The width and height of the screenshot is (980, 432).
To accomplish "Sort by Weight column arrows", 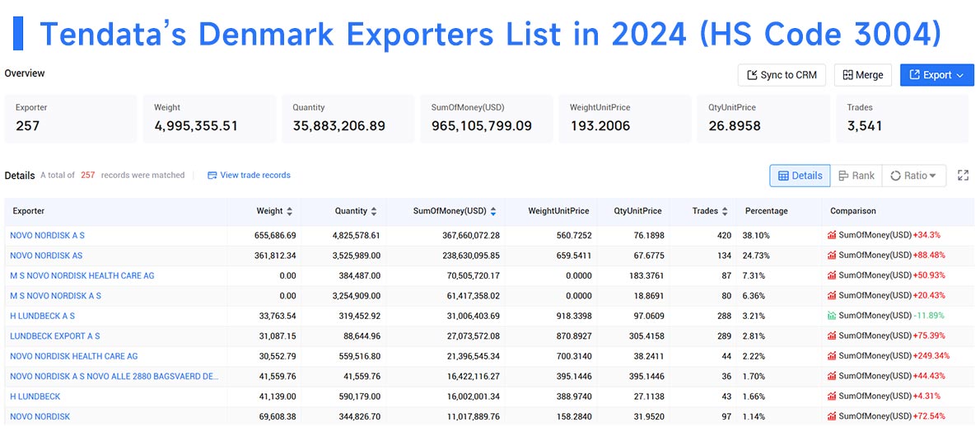I will pos(289,212).
